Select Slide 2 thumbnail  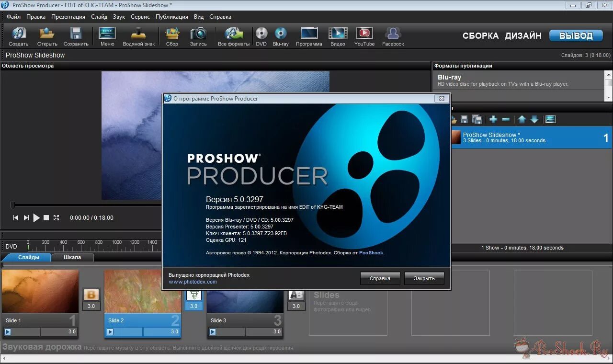point(143,291)
